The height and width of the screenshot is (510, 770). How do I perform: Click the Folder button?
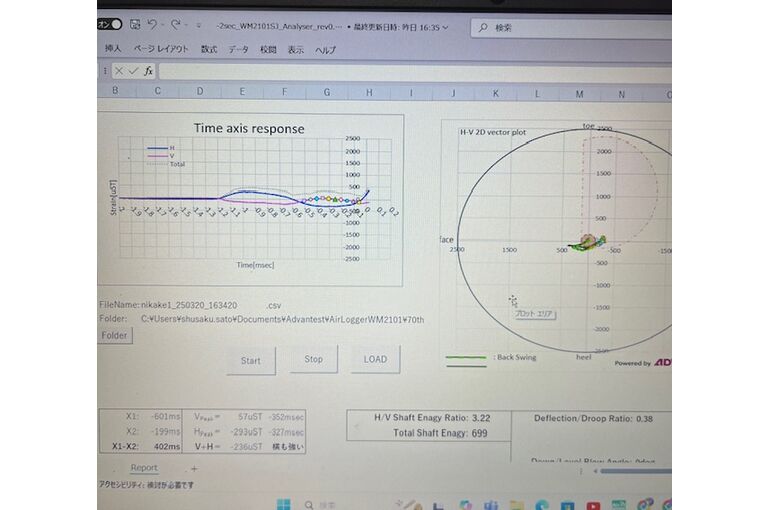[114, 336]
